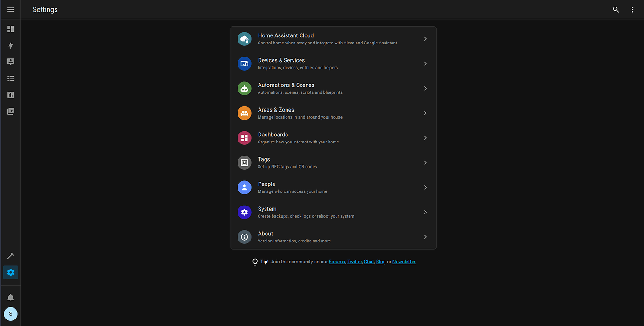Click "Set up NFC tags and QR codes"
The width and height of the screenshot is (644, 326).
287,167
